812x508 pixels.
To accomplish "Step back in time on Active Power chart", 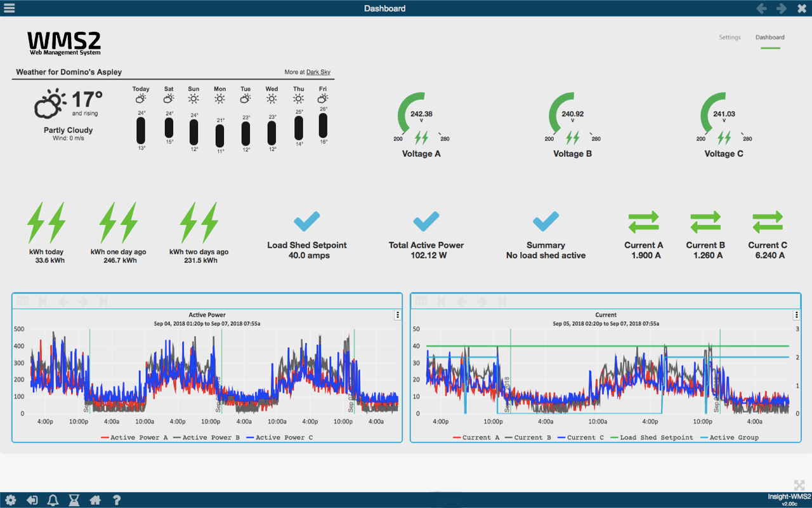I will (63, 302).
